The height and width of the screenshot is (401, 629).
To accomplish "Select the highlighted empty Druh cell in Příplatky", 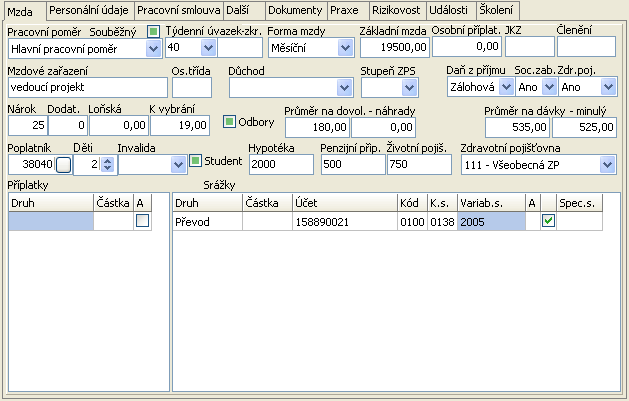I will (x=51, y=221).
